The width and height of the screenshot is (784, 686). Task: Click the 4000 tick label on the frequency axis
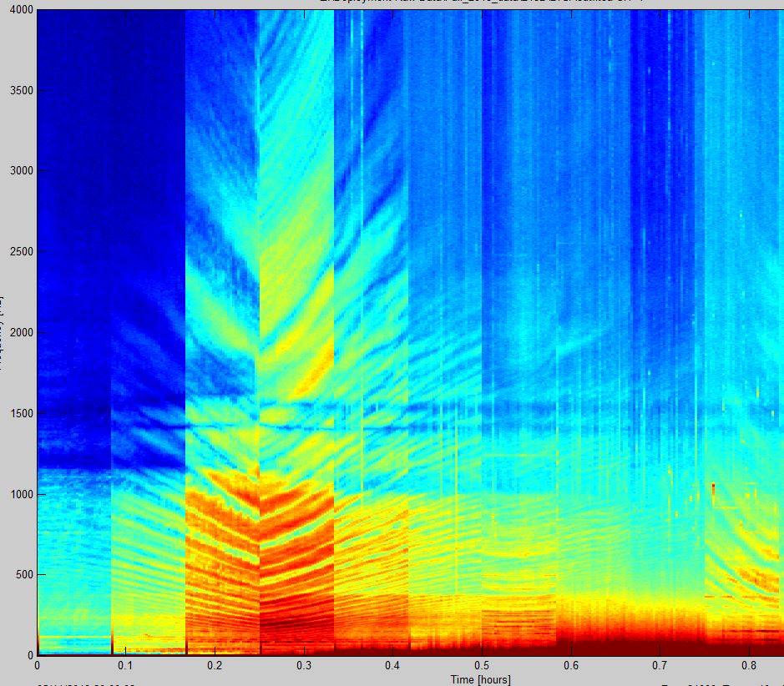[x=18, y=10]
